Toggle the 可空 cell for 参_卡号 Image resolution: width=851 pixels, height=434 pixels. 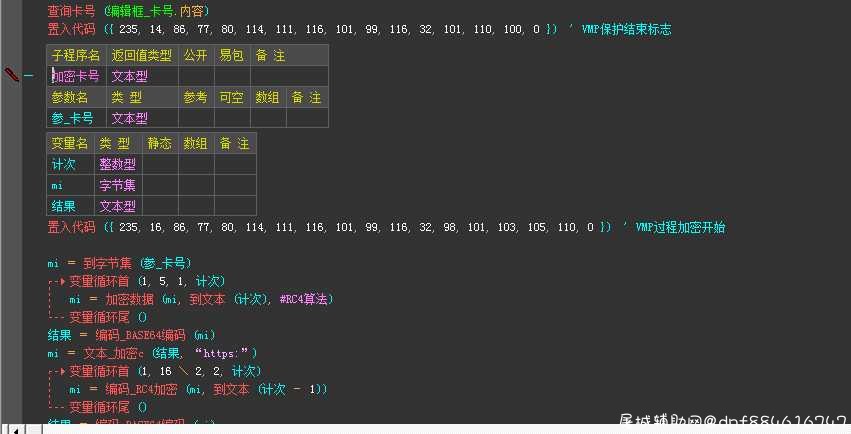coord(232,118)
